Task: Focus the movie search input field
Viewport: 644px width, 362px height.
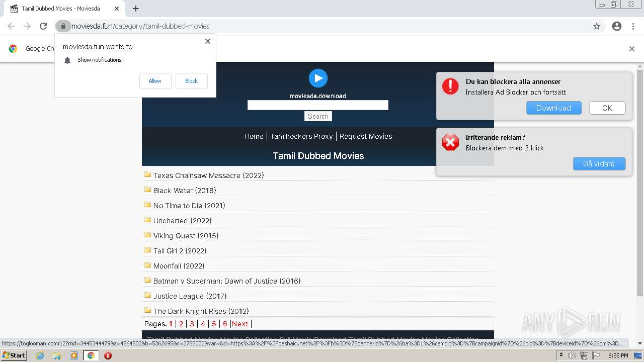Action: tap(318, 105)
